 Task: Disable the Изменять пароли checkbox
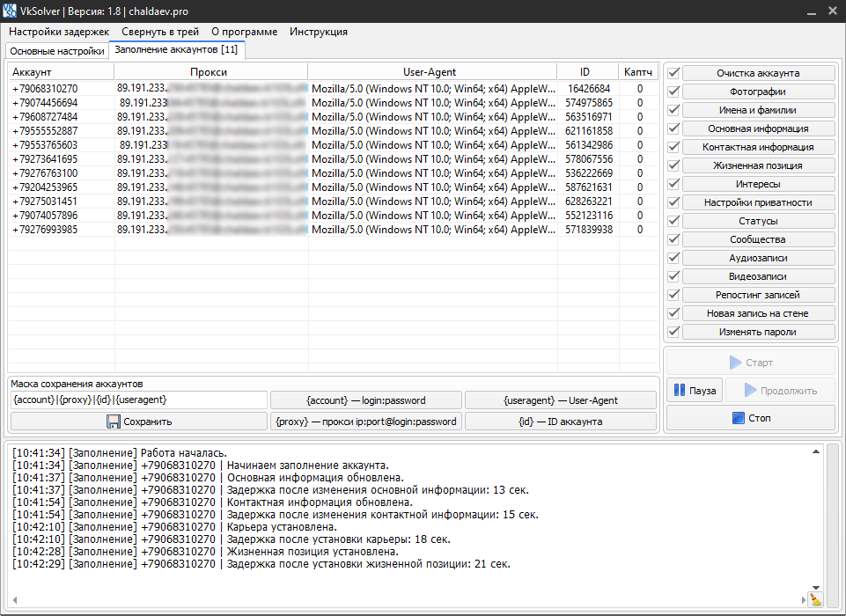pos(673,332)
